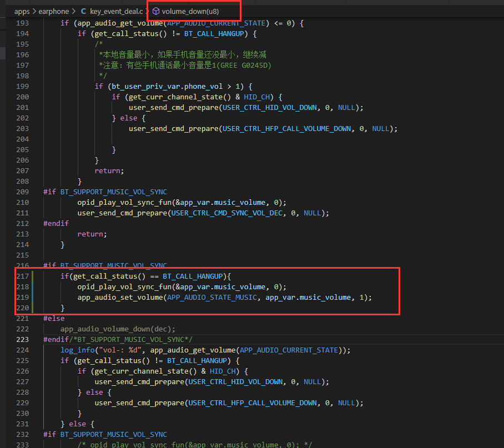
Task: Click get_call_status on line 217
Action: pyautogui.click(x=105, y=276)
